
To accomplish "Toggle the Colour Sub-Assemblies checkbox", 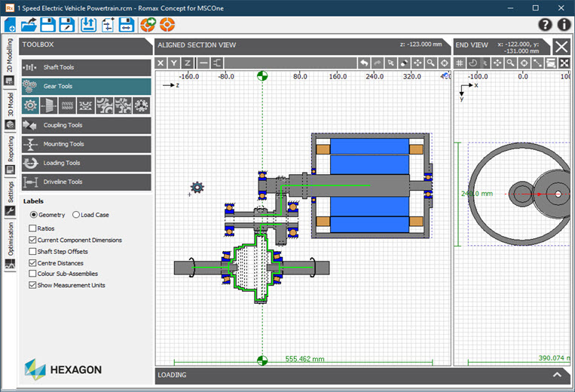I will [x=32, y=274].
